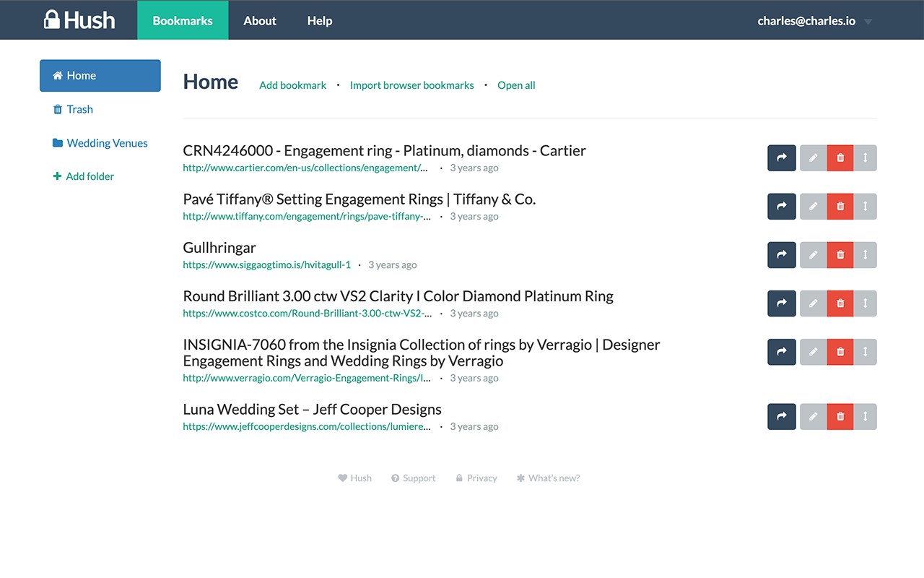Open the Wedding Venues folder
This screenshot has width=924, height=578.
[x=100, y=143]
